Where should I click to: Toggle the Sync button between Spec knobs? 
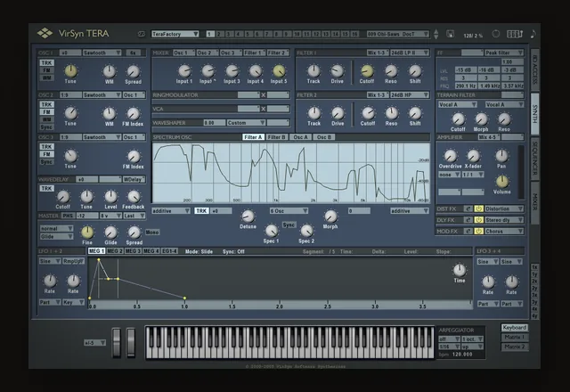click(289, 225)
